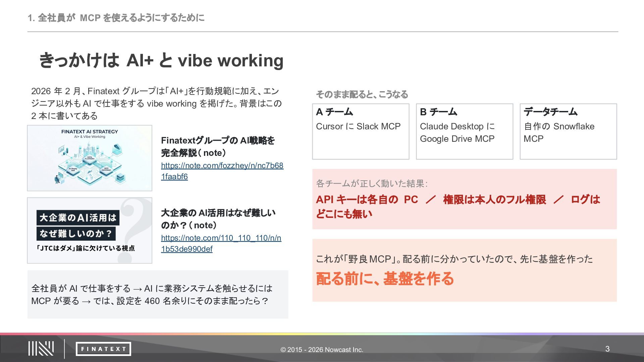
Task: Select the text Claude Desktop に Google Drive MCP
Action: click(458, 132)
